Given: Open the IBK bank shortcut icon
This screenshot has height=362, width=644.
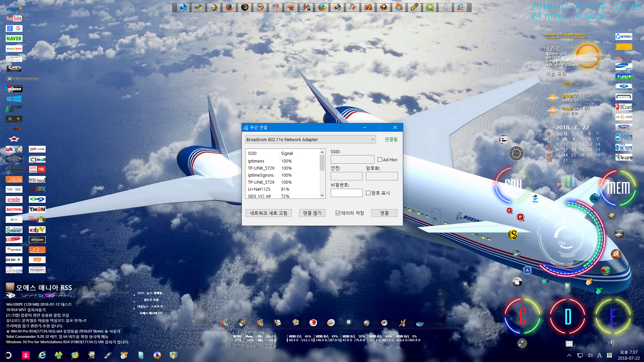Looking at the screenshot, I should pos(624,147).
